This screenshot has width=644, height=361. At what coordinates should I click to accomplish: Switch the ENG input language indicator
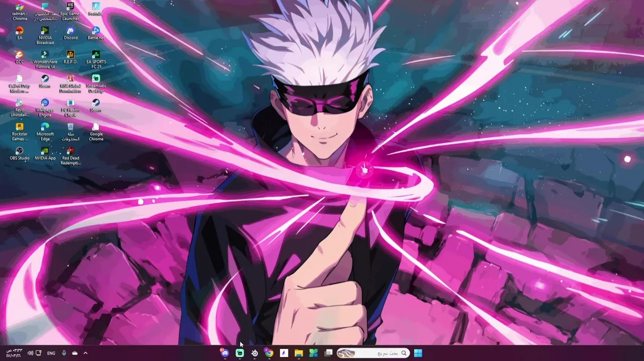coord(51,353)
